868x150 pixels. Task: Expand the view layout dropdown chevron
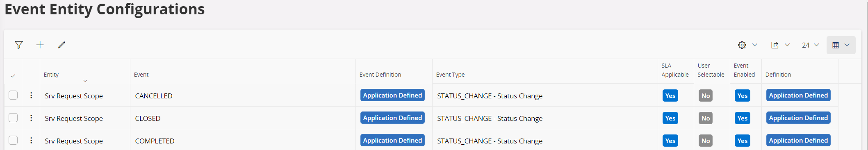(x=847, y=45)
